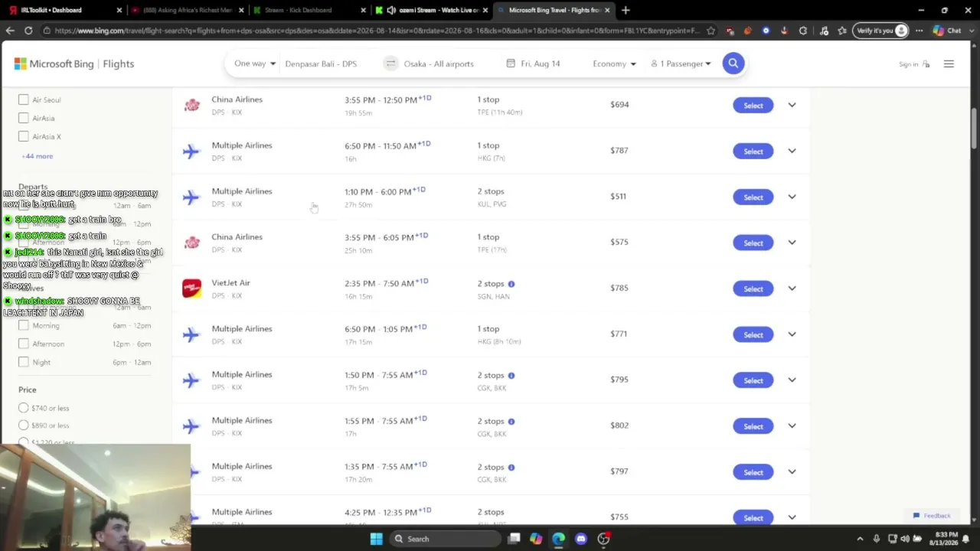Check the Morning 6am - 12pm arrival filter
Viewport: 980px width, 551px height.
[x=24, y=325]
